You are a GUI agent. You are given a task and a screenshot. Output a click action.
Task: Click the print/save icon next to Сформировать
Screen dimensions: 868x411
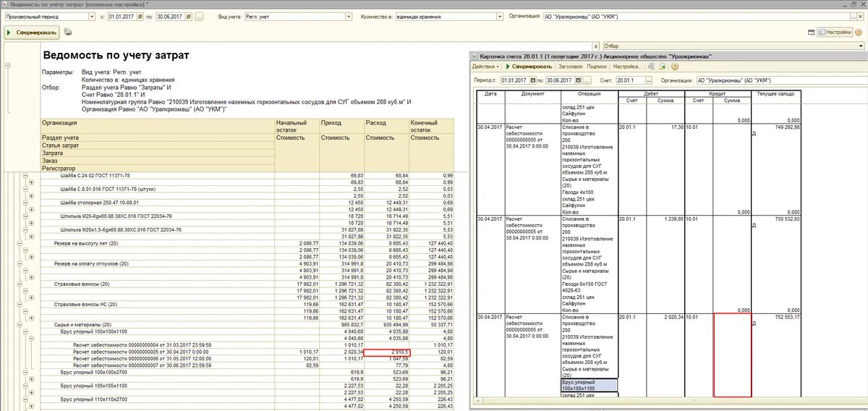click(67, 32)
